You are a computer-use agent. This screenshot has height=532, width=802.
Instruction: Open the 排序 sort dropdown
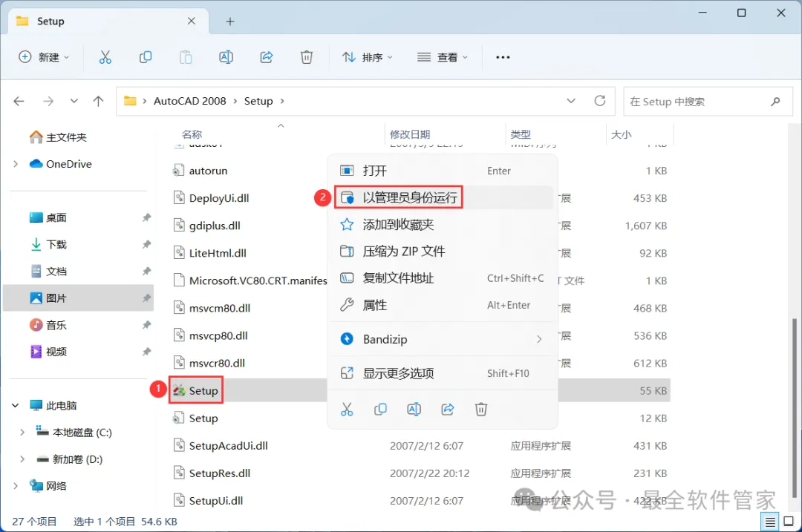368,57
